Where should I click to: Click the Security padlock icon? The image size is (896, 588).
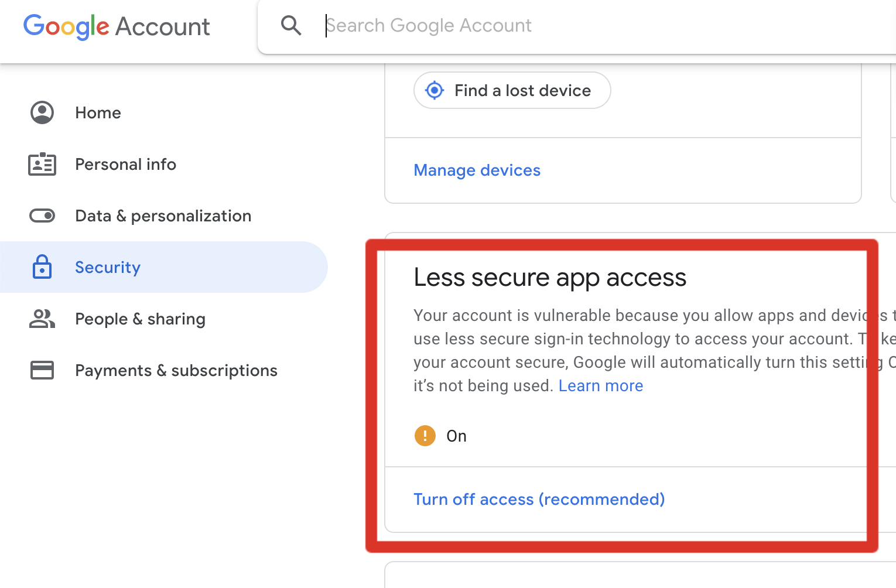(x=42, y=267)
